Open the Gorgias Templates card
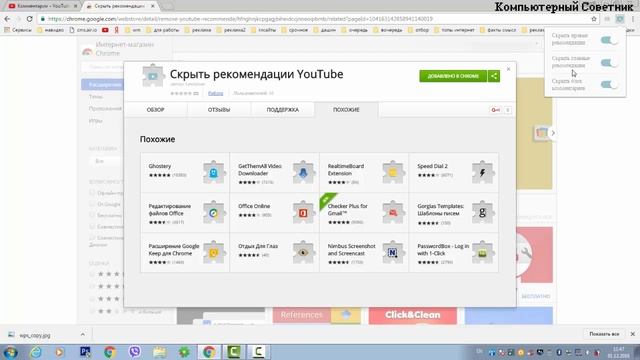The height and width of the screenshot is (360, 640). pos(453,212)
